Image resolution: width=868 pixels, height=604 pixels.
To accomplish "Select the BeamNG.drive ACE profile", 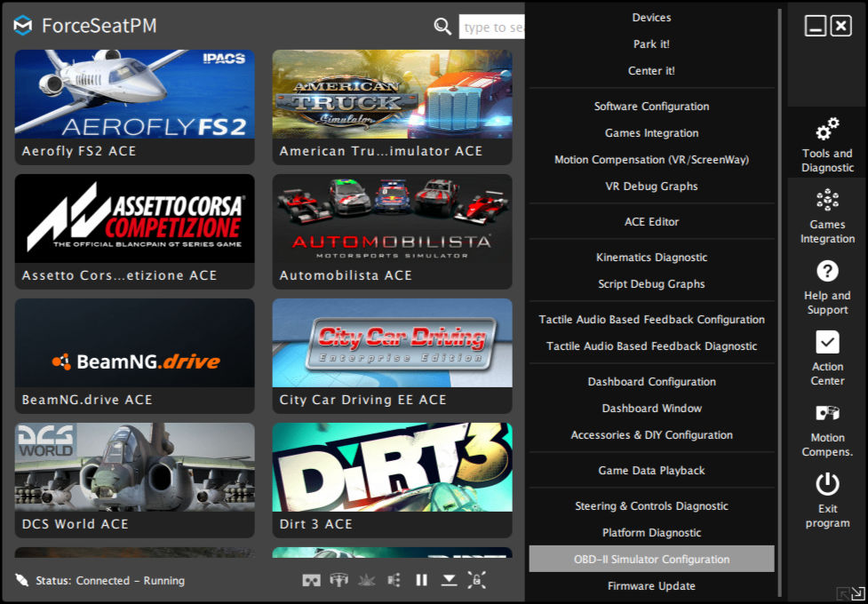I will coord(134,356).
